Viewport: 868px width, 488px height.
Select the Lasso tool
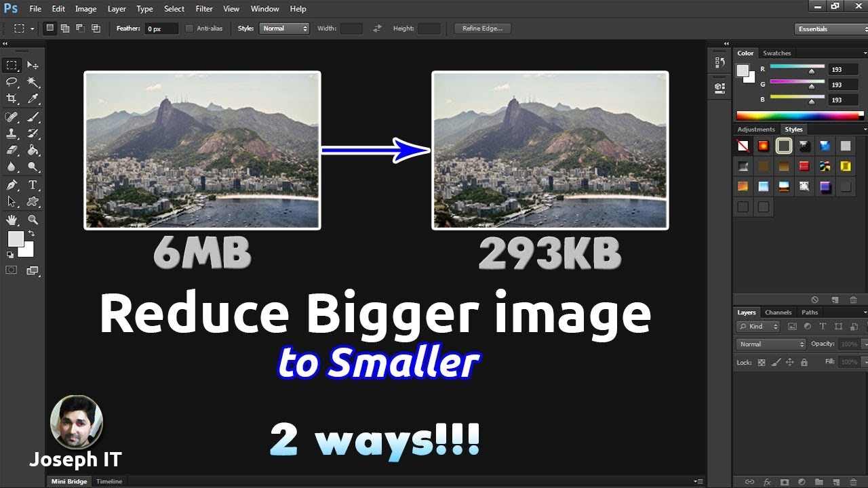[12, 82]
